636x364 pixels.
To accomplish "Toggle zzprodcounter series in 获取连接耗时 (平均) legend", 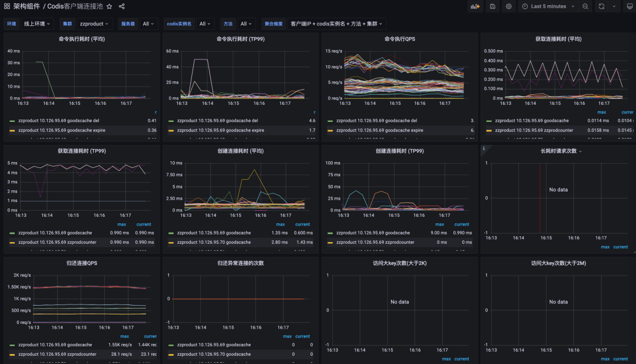I will 534,130.
